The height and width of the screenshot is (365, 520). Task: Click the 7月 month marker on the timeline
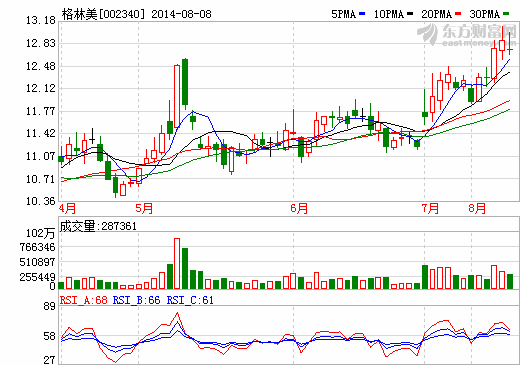430,208
